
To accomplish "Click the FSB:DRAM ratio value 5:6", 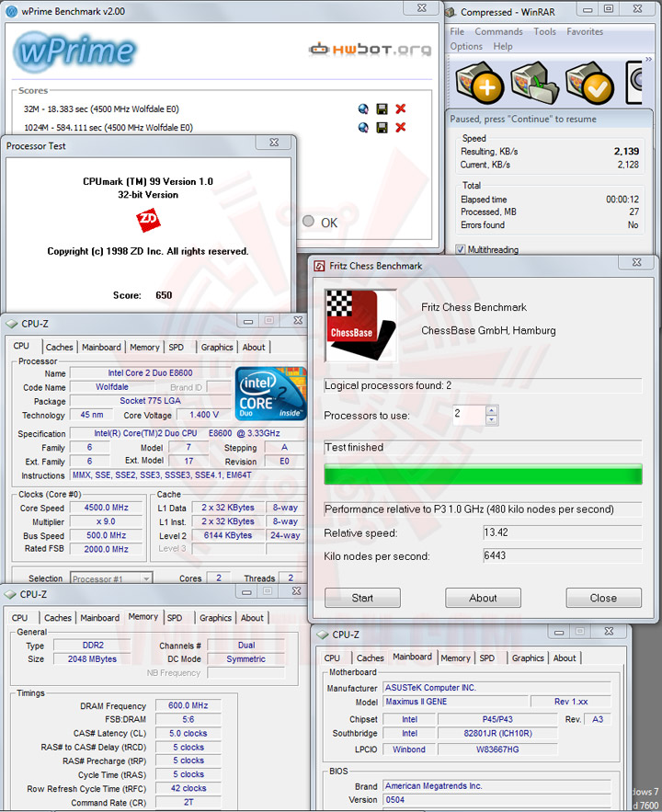I will [x=188, y=719].
